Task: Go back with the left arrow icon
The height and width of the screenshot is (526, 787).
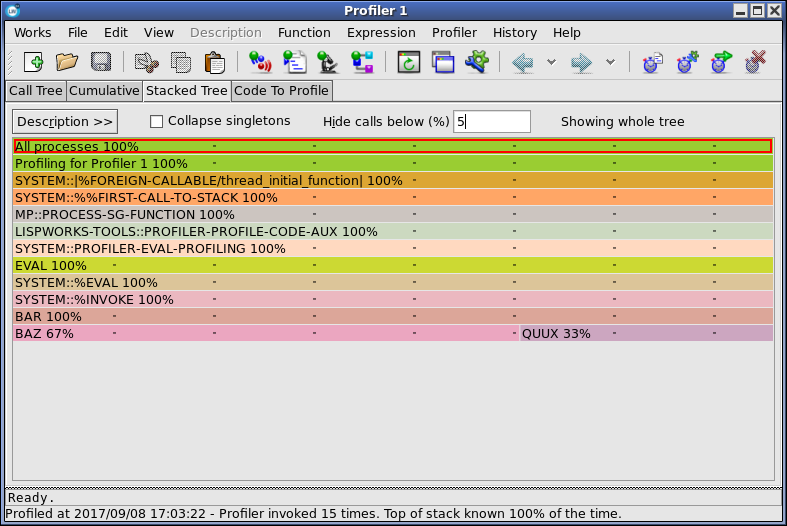Action: tap(523, 63)
